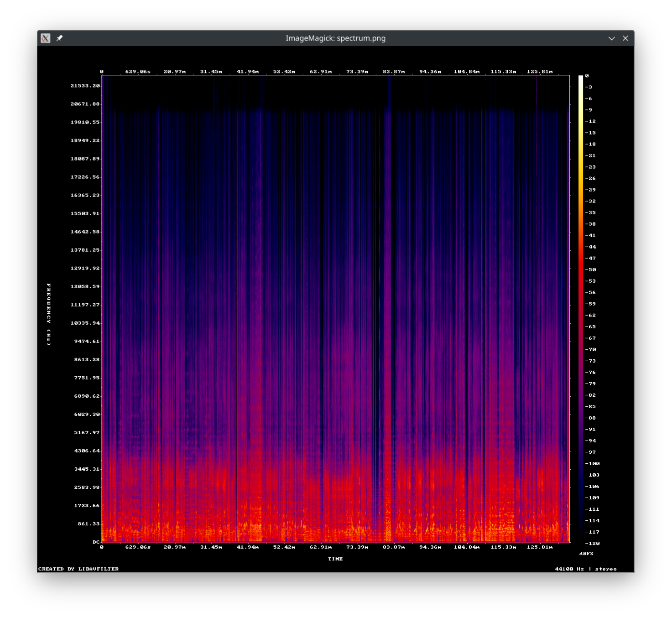
Task: Click the chevron shade button in titlebar
Action: click(611, 38)
